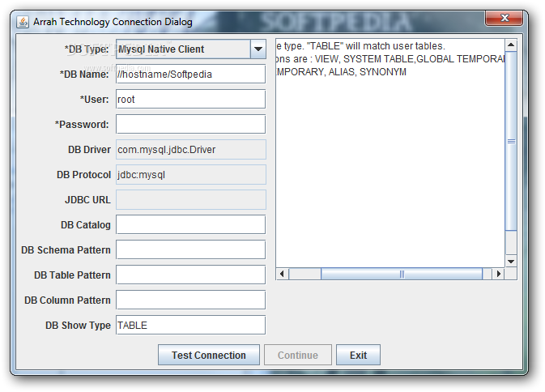The height and width of the screenshot is (392, 545).
Task: Click the vertical scrollbar thumb in info panel
Action: coord(511,141)
